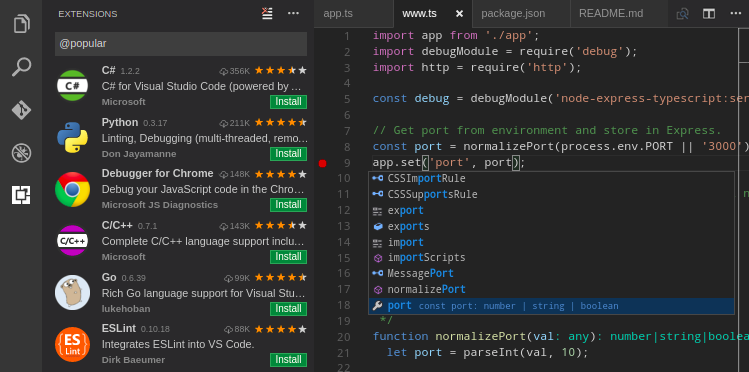Choose the export keyword suggestion
Image resolution: width=749 pixels, height=372 pixels.
point(551,210)
